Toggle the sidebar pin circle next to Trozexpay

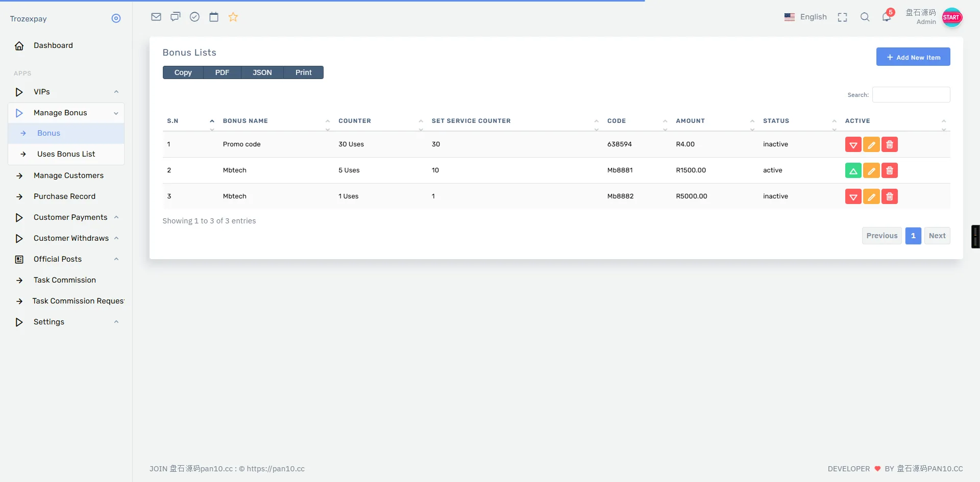pyautogui.click(x=116, y=18)
